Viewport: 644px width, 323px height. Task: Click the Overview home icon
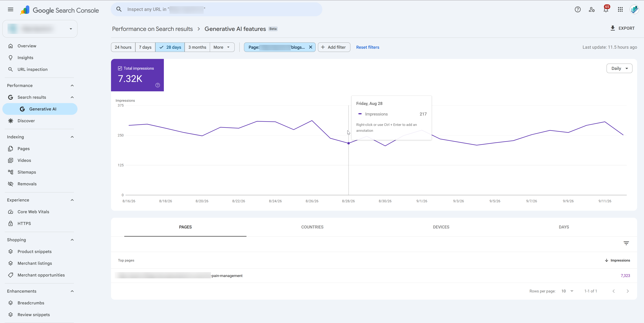point(11,46)
